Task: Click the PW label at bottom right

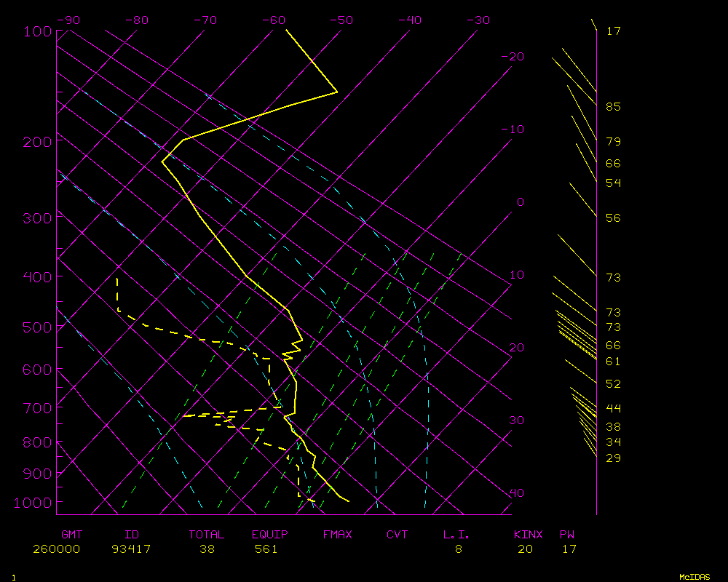Action: 567,535
